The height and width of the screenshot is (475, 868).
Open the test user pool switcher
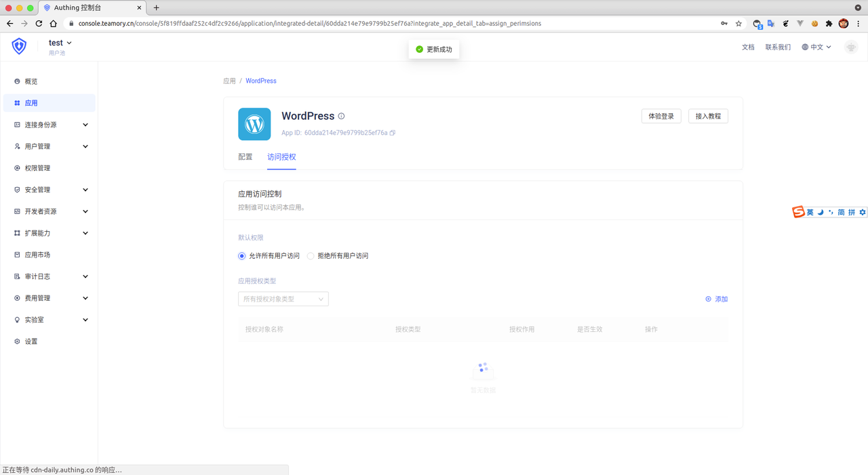(x=60, y=43)
